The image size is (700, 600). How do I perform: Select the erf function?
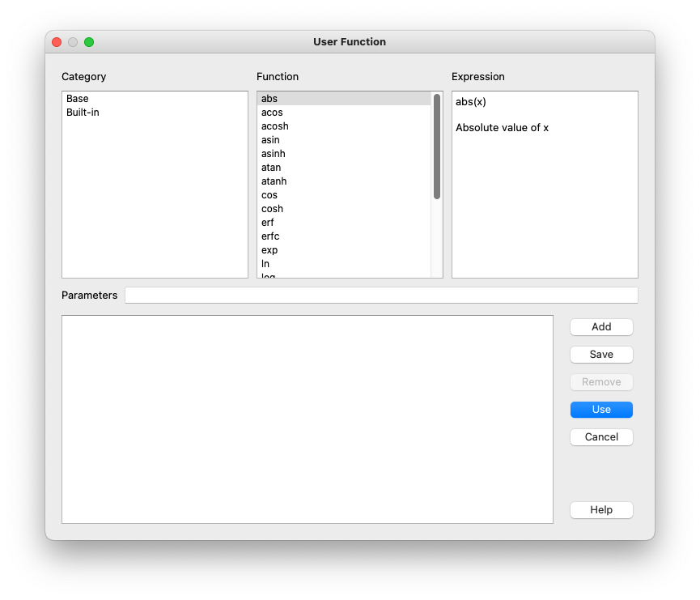[x=268, y=223]
